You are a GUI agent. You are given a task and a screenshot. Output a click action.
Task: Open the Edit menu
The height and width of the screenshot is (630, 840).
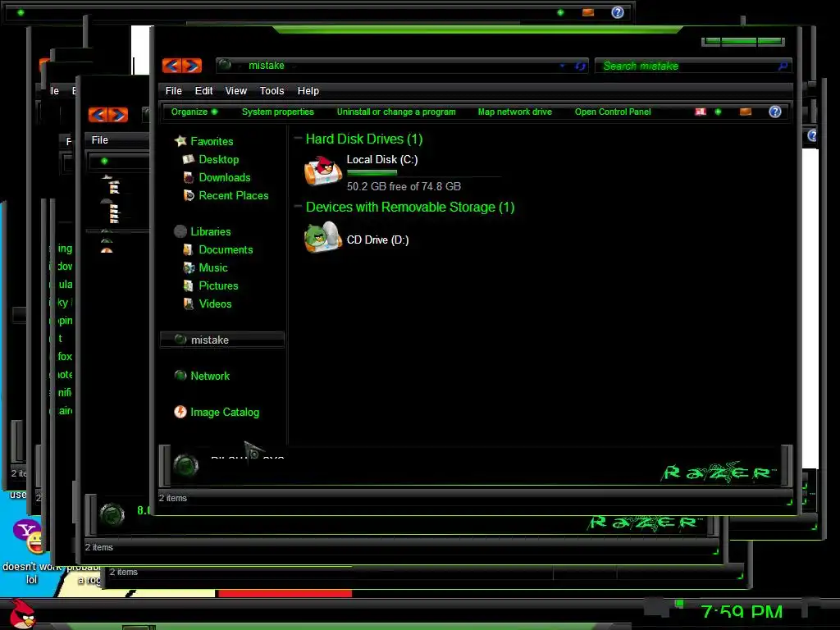click(x=203, y=90)
